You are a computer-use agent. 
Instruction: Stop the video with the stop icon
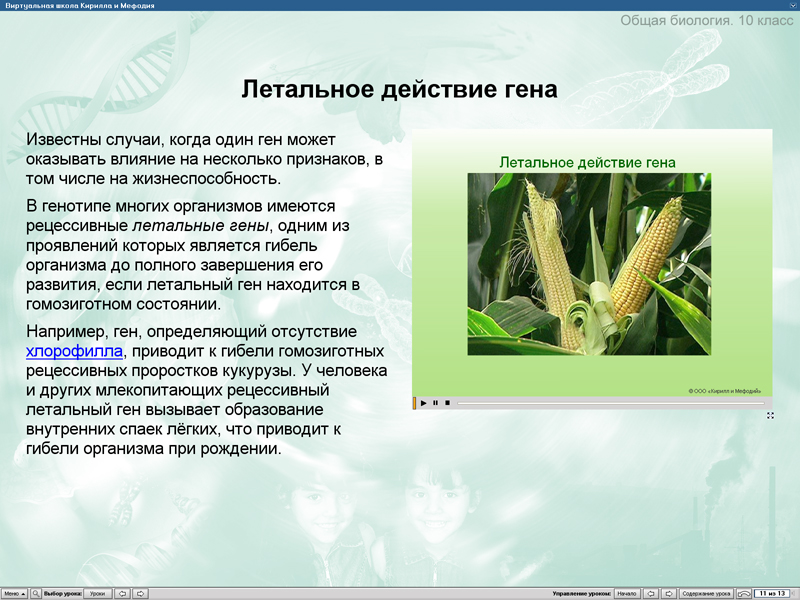coord(449,402)
